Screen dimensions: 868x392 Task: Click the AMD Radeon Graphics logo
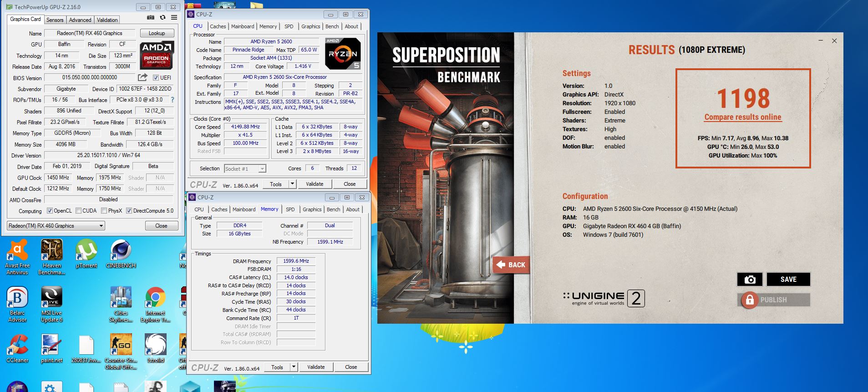coord(157,56)
